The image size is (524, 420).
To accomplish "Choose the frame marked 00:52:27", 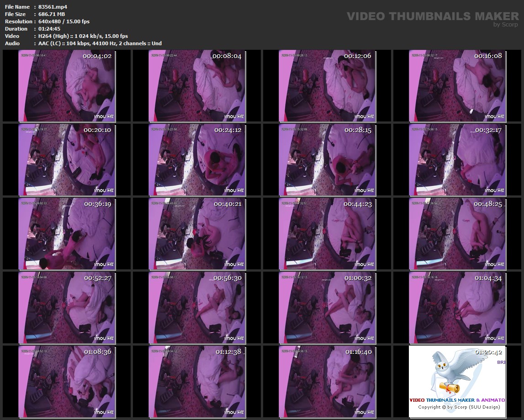I will 67,308.
